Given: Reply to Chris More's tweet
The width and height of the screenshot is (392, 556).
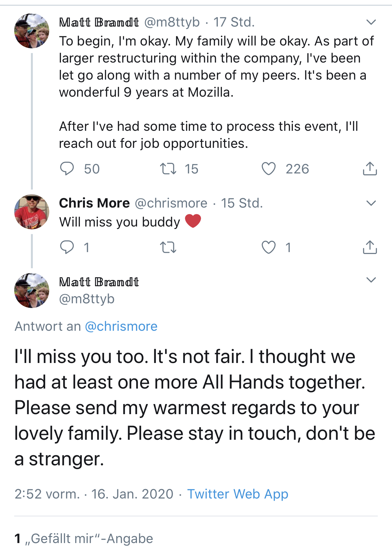Looking at the screenshot, I should tap(67, 247).
